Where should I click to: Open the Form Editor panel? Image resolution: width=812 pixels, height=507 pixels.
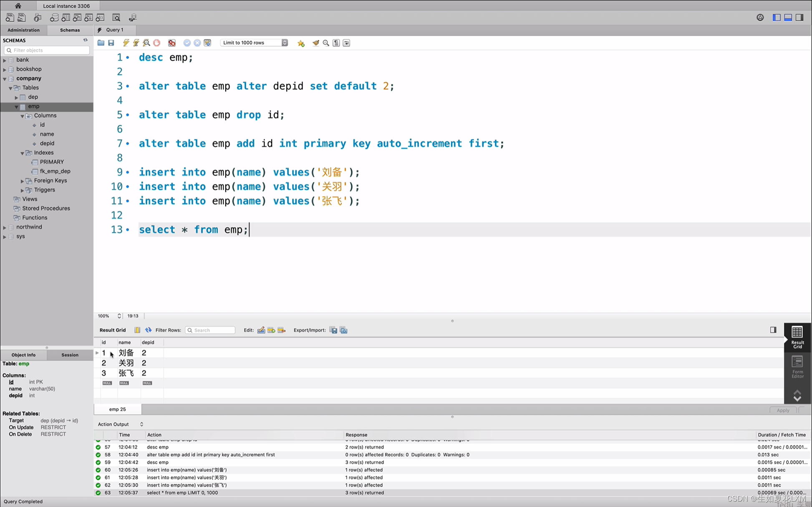coord(797,366)
